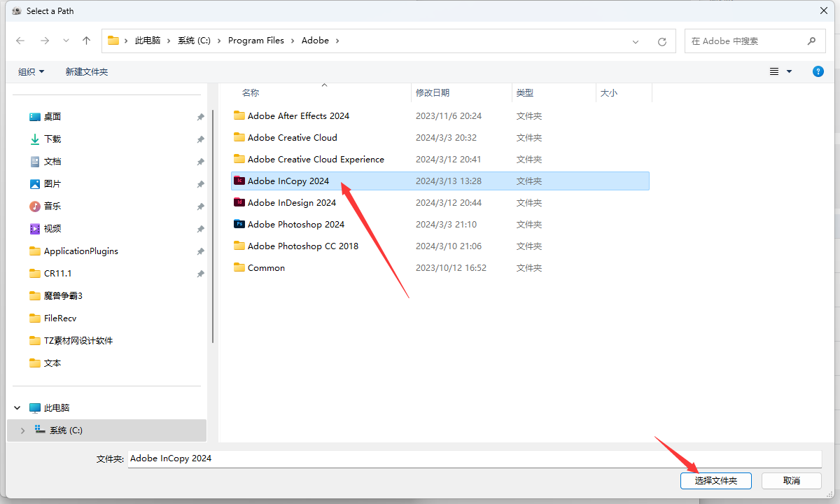Collapse the 此电脑 tree node
840x504 pixels.
tap(17, 408)
